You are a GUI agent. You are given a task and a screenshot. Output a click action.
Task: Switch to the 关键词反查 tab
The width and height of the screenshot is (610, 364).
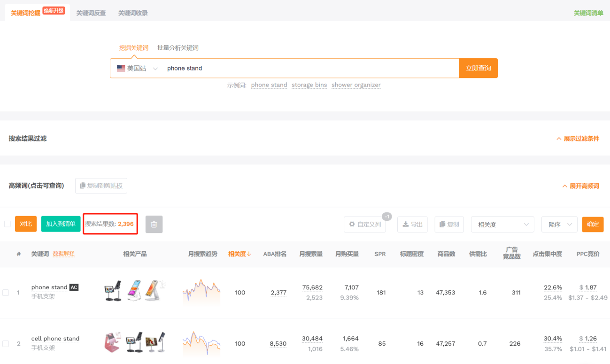click(x=91, y=13)
